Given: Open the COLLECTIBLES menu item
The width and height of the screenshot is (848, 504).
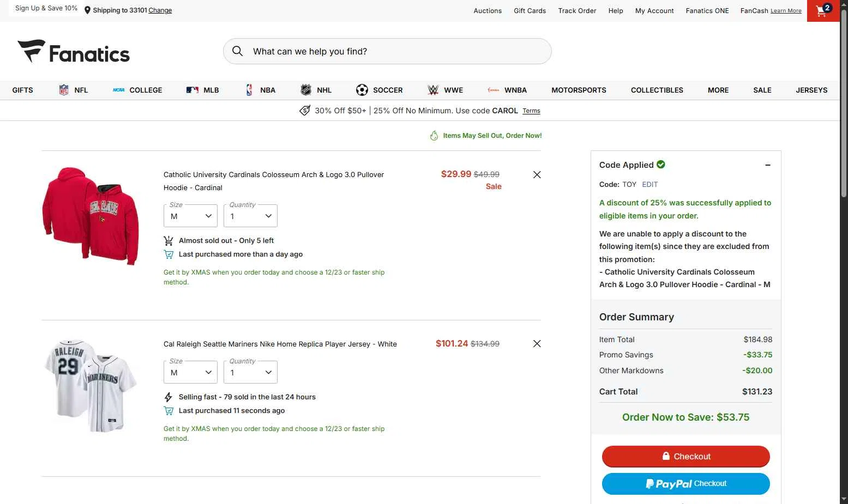Looking at the screenshot, I should pyautogui.click(x=657, y=90).
